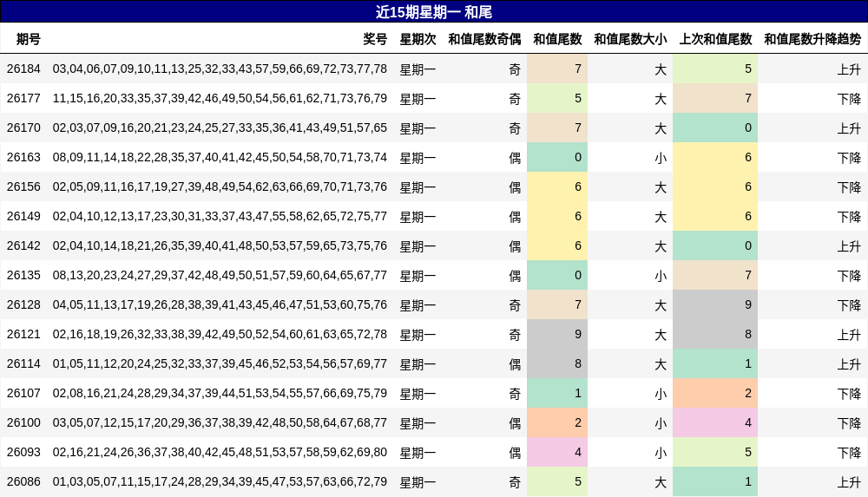Select winning numbers starting 02,04,10,12,13 in row 26149
The width and height of the screenshot is (868, 497).
(220, 216)
